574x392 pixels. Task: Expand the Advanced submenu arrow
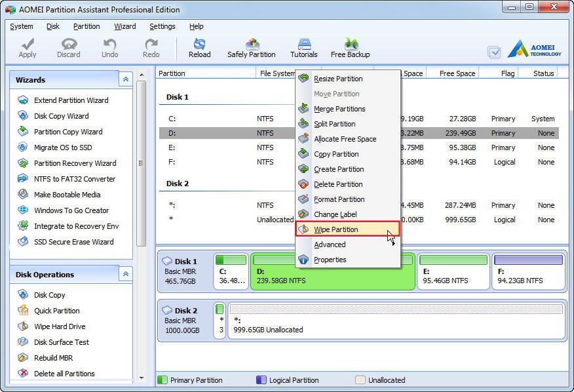[393, 245]
